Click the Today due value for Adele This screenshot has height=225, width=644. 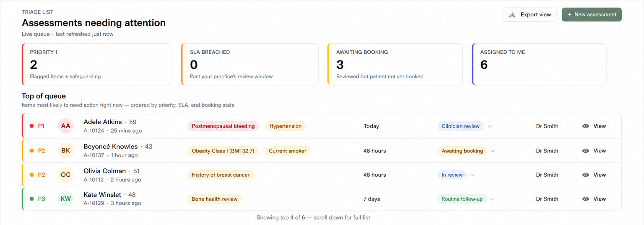pyautogui.click(x=371, y=126)
